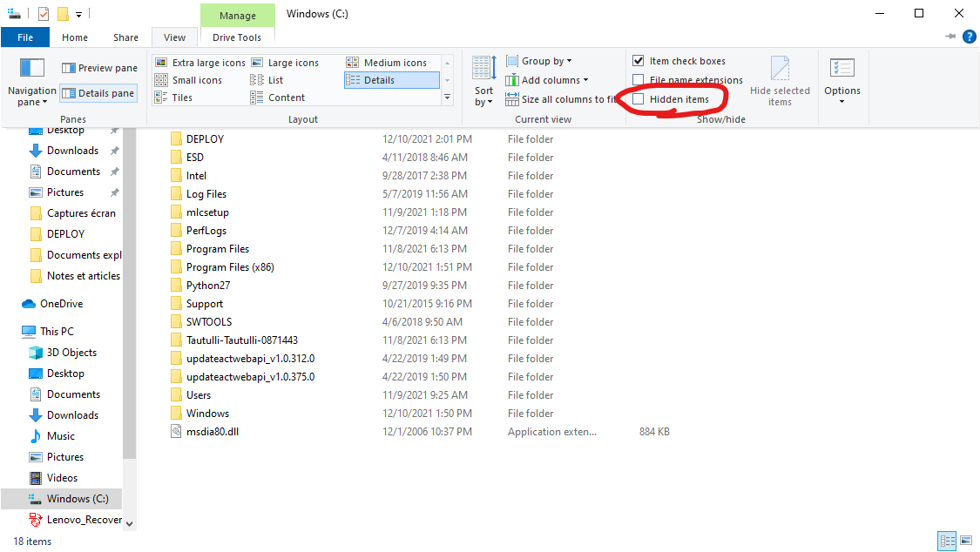This screenshot has height=552, width=980.
Task: Toggle the Preview pane
Action: click(x=98, y=68)
